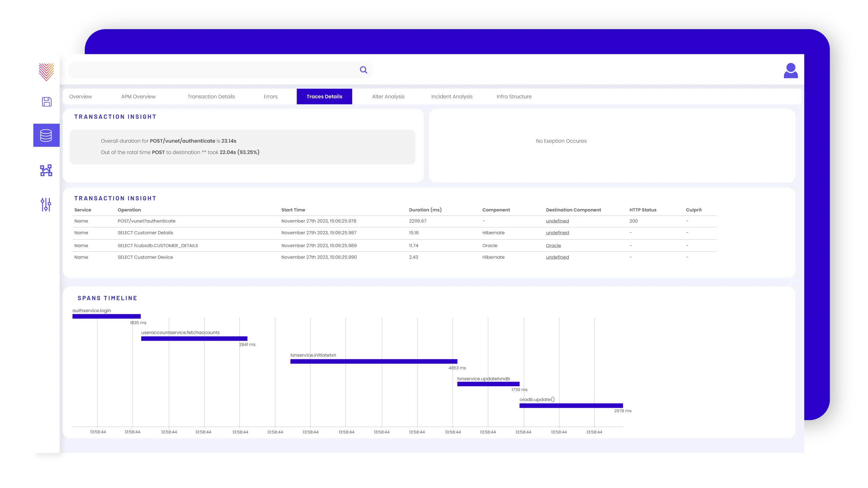Click the Oracle destination component link

point(553,246)
